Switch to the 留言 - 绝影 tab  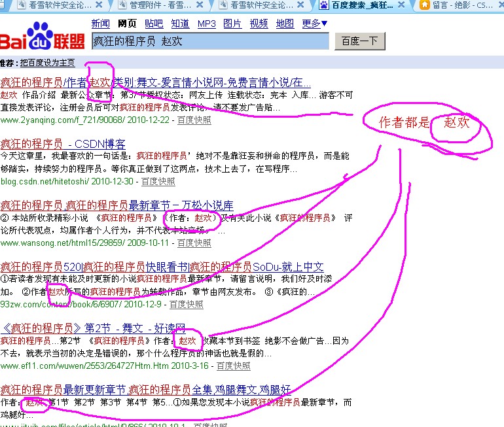pyautogui.click(x=463, y=5)
